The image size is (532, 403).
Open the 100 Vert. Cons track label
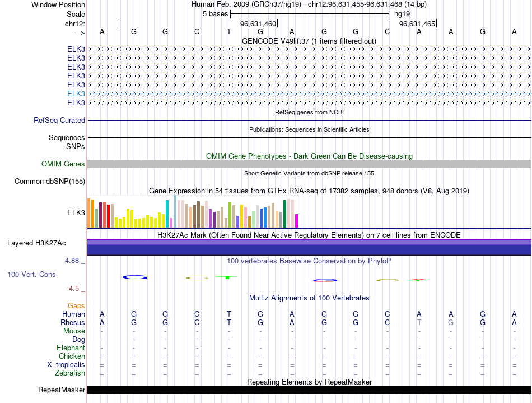tap(31, 274)
